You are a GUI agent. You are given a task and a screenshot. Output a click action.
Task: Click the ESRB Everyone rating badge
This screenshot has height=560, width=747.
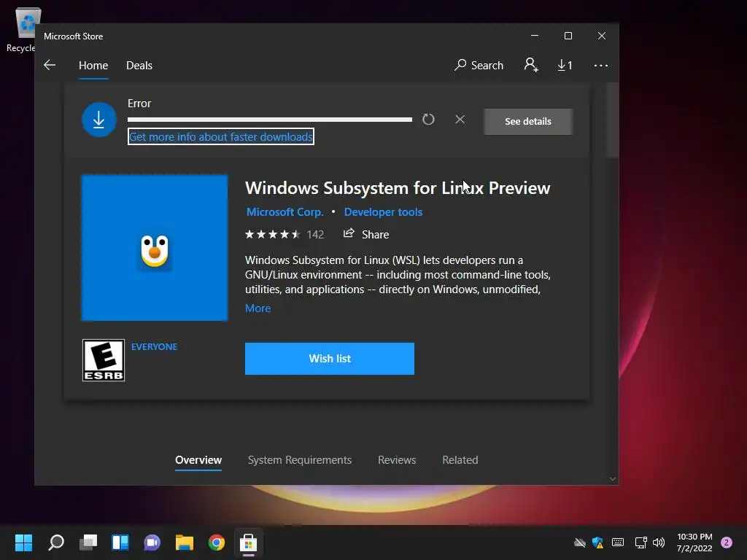click(x=104, y=360)
